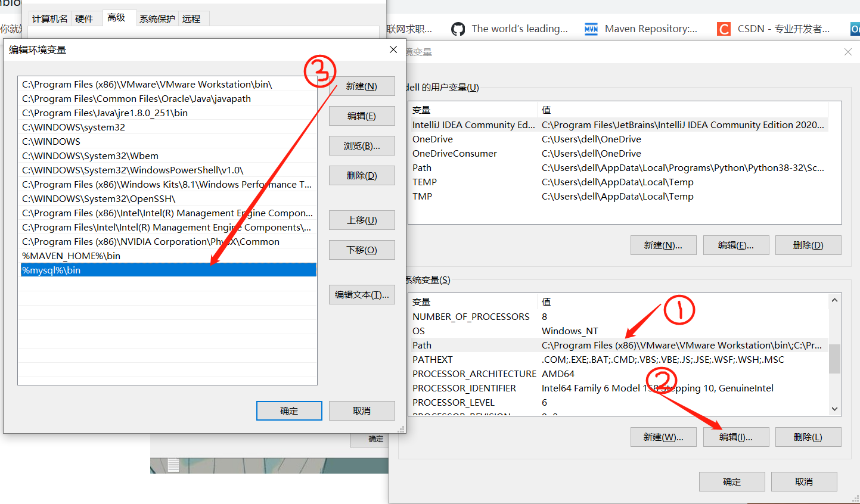Select the C:\WINDOWS\system32 entry
The image size is (860, 504).
click(x=168, y=127)
